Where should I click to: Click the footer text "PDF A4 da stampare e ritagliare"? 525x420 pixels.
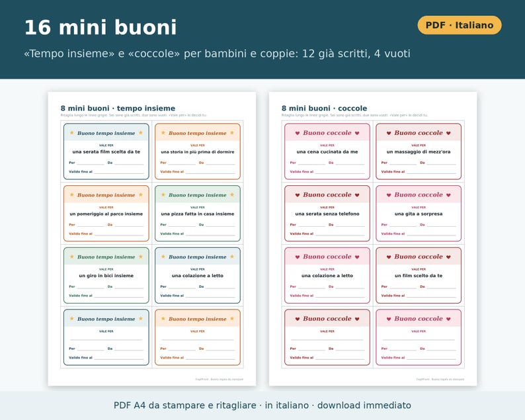coord(185,405)
